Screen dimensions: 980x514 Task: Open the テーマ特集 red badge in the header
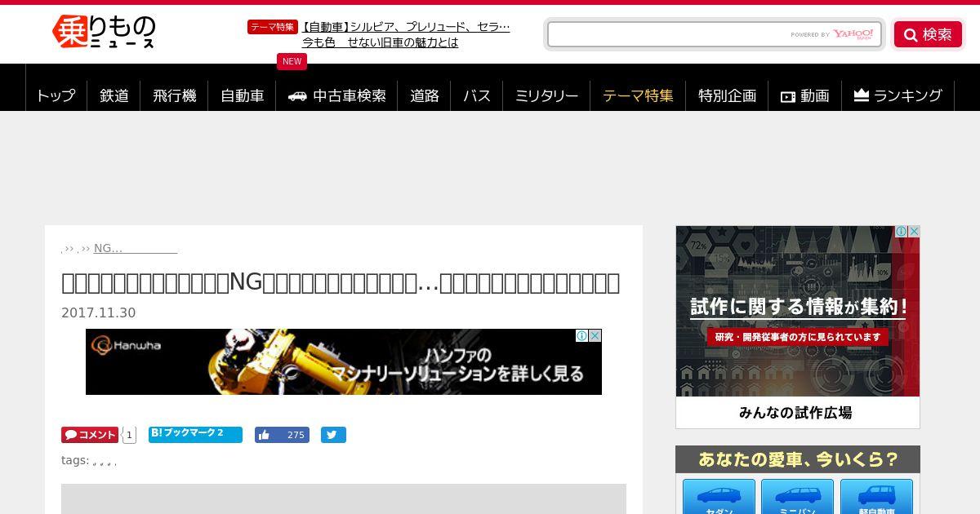pyautogui.click(x=272, y=27)
